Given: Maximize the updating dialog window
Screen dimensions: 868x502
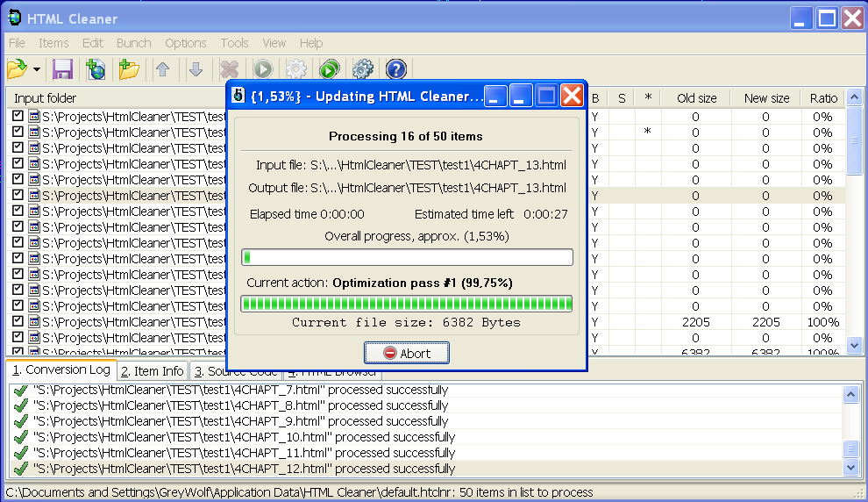Looking at the screenshot, I should click(x=546, y=96).
